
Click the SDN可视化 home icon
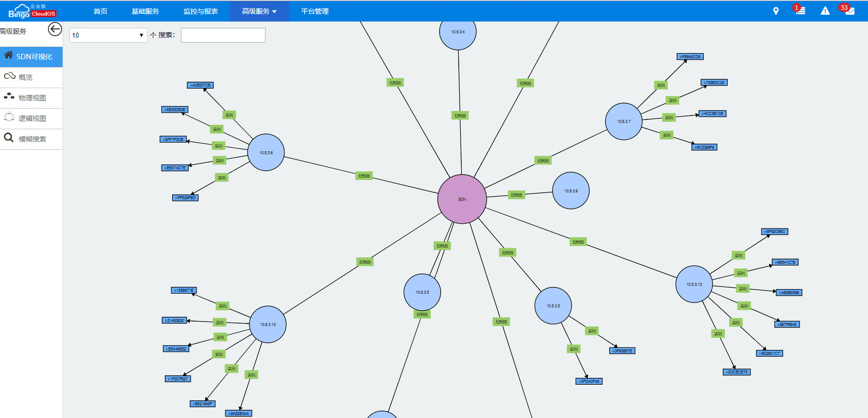click(x=8, y=56)
